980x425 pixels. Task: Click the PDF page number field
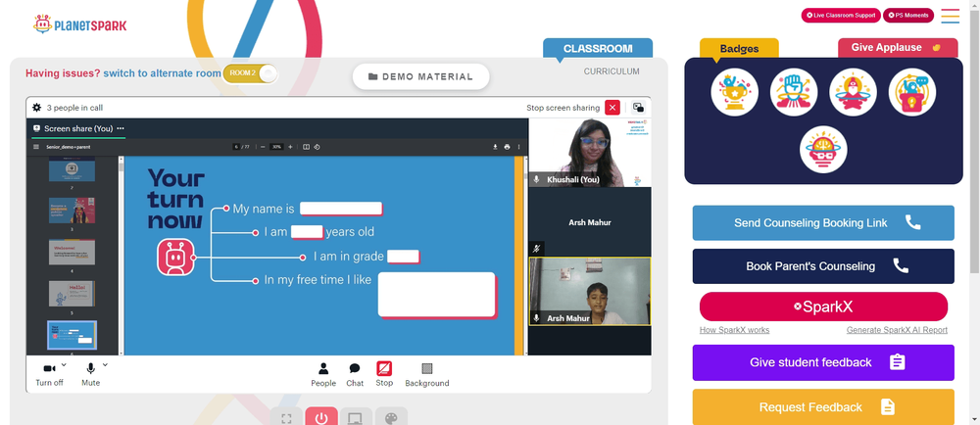(x=237, y=147)
